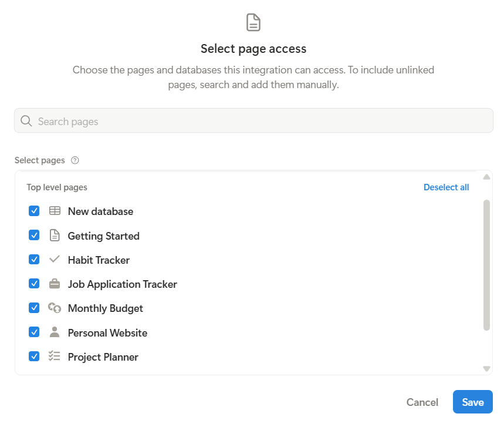Click the scroll down arrow in page list

pos(486,368)
